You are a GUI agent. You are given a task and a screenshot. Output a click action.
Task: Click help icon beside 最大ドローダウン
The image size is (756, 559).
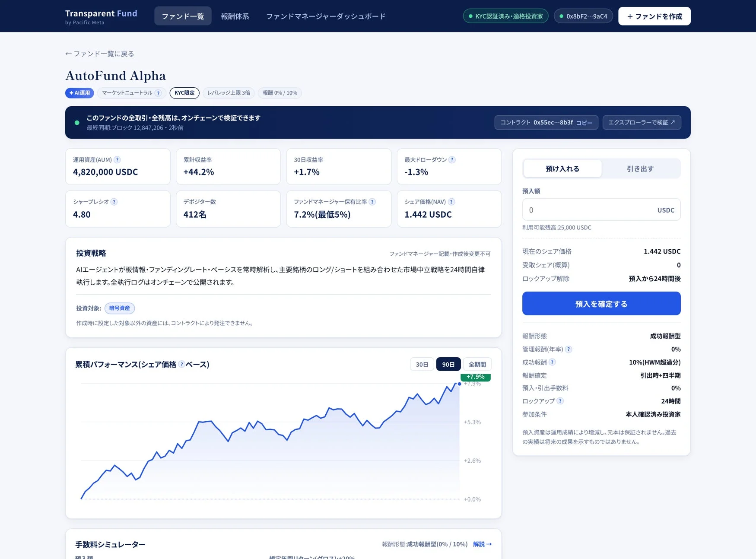[452, 160]
